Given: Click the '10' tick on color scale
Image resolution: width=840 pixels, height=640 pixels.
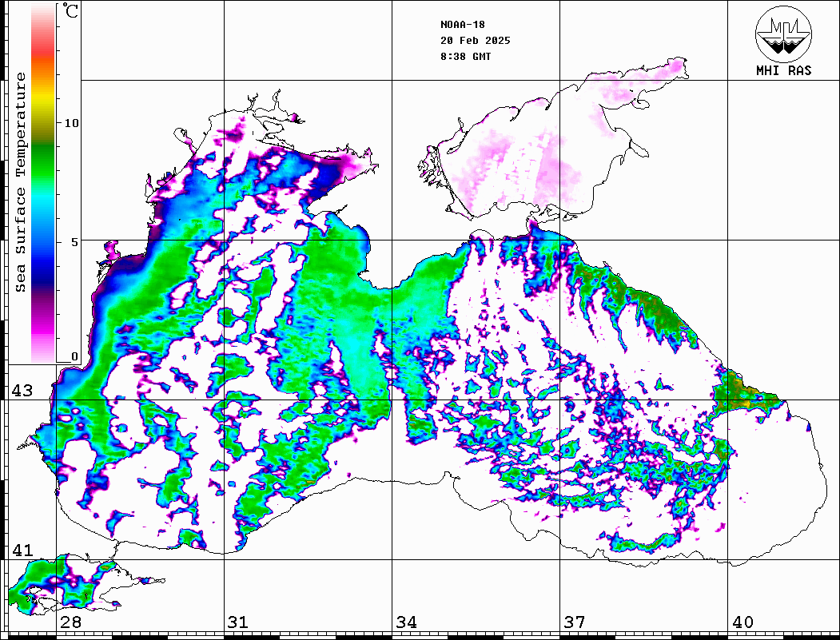Looking at the screenshot, I should click(x=71, y=123).
